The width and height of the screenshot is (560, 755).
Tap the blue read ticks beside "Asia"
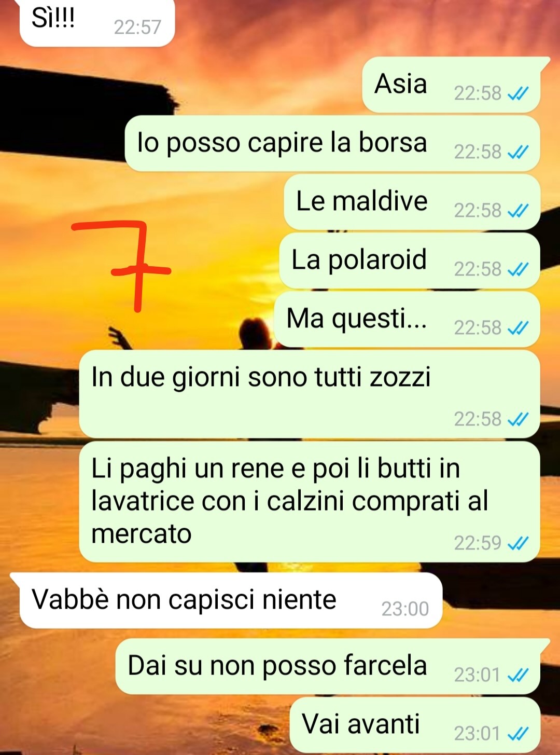tap(518, 93)
